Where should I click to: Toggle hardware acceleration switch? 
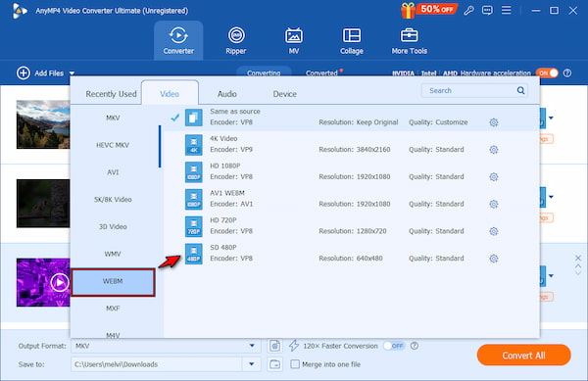pos(547,73)
